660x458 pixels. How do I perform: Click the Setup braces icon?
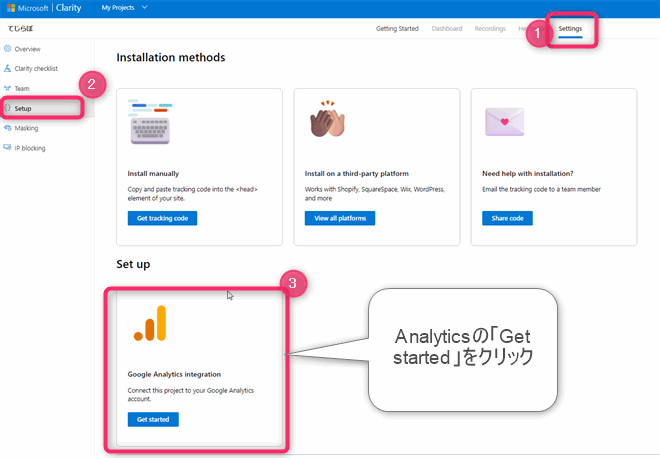pyautogui.click(x=7, y=108)
